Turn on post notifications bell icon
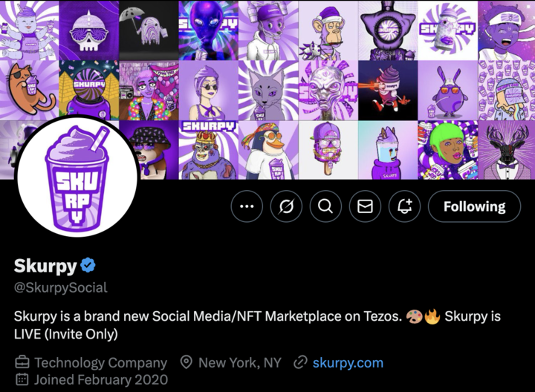 coord(405,206)
